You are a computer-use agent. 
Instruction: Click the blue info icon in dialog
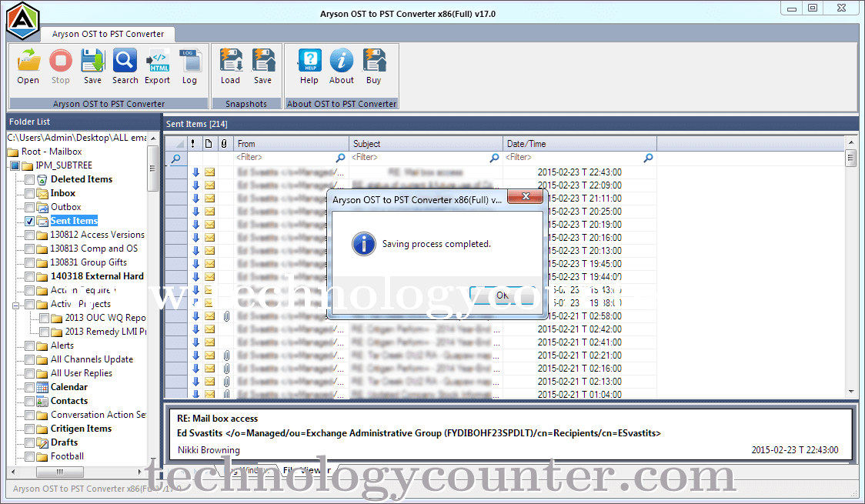click(364, 244)
